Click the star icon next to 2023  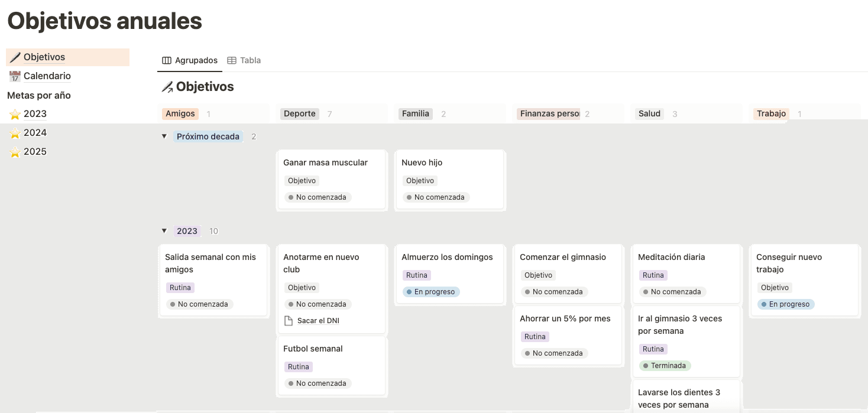[15, 114]
